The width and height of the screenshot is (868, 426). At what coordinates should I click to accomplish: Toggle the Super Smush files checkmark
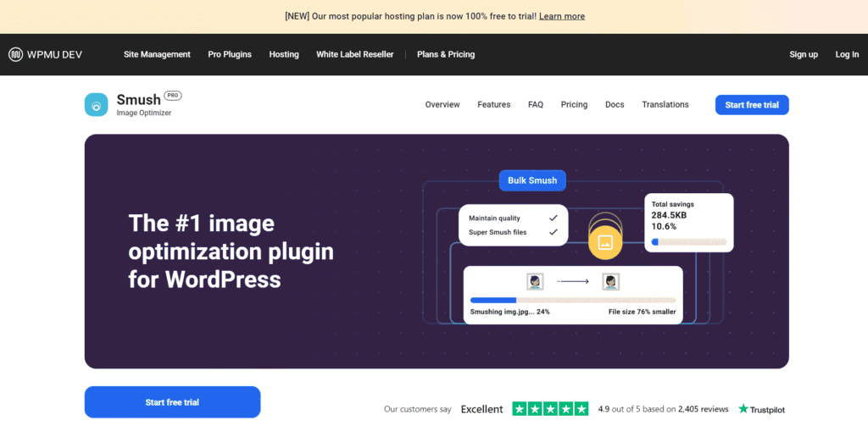point(553,232)
